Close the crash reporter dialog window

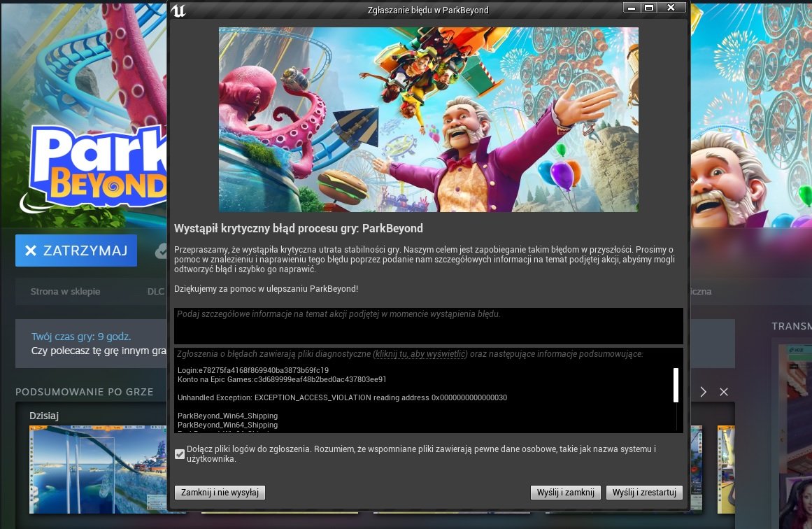click(x=671, y=8)
